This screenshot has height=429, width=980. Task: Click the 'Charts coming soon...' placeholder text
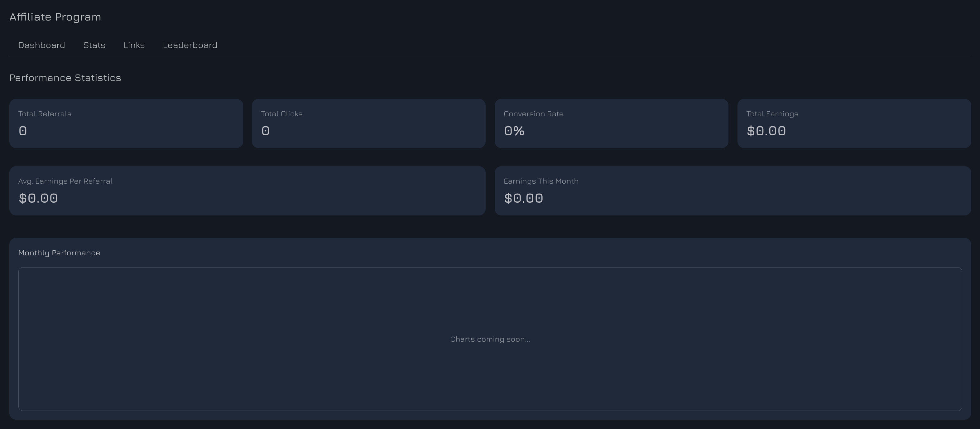click(x=490, y=339)
